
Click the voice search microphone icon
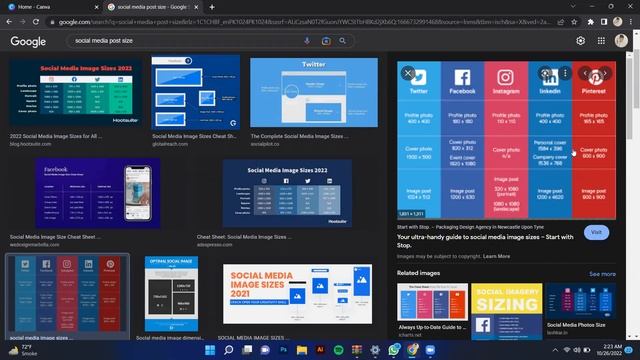(307, 40)
